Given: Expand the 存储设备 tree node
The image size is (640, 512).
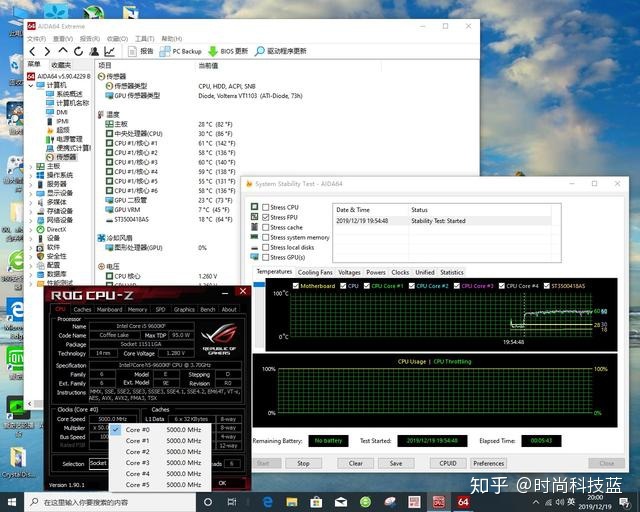Looking at the screenshot, I should [31, 211].
